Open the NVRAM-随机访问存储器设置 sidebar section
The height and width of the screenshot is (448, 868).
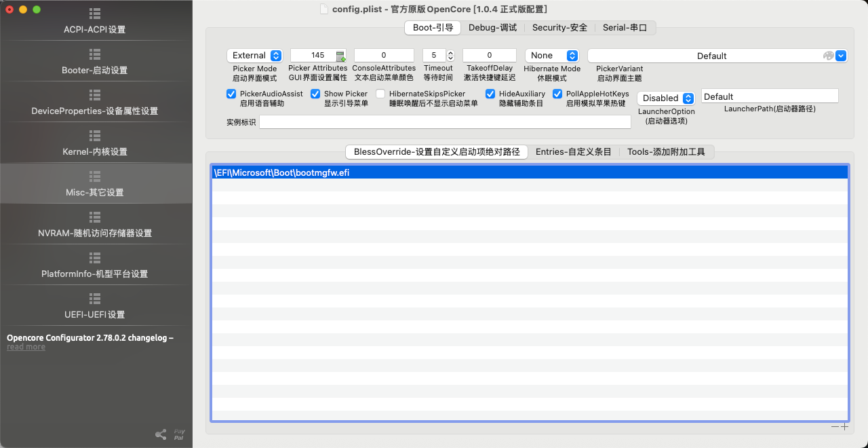(95, 225)
